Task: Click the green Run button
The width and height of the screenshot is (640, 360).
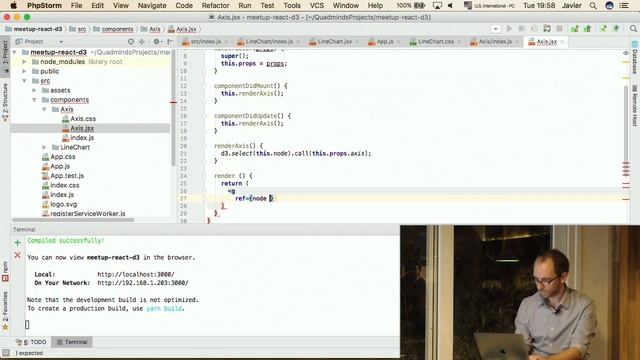Action: 509,29
